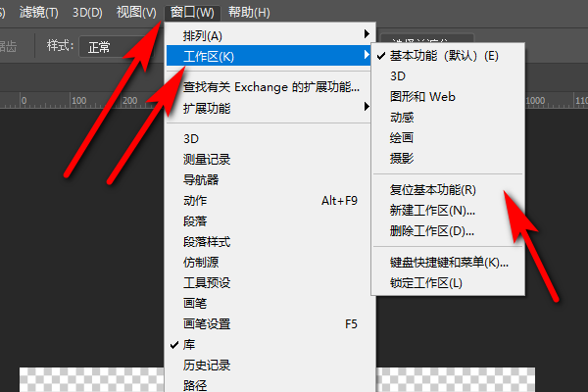Toggle the checked 库 panel
Image resolution: width=588 pixels, height=392 pixels.
pyautogui.click(x=269, y=345)
